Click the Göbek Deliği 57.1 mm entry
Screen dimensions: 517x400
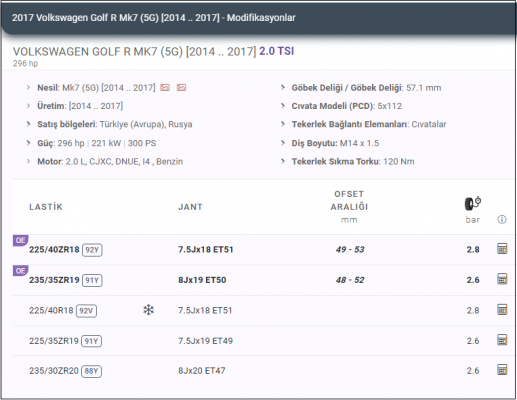point(366,88)
